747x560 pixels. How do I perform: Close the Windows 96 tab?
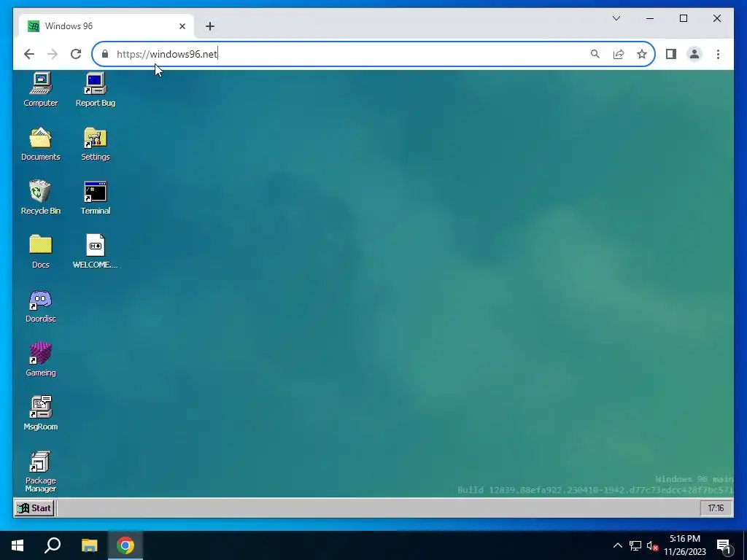point(182,26)
